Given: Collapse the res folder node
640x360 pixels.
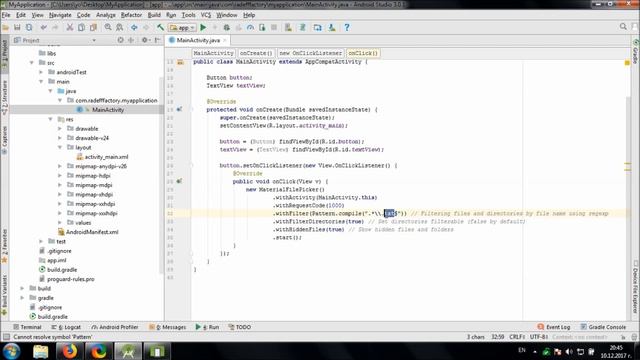Looking at the screenshot, I should pyautogui.click(x=51, y=119).
